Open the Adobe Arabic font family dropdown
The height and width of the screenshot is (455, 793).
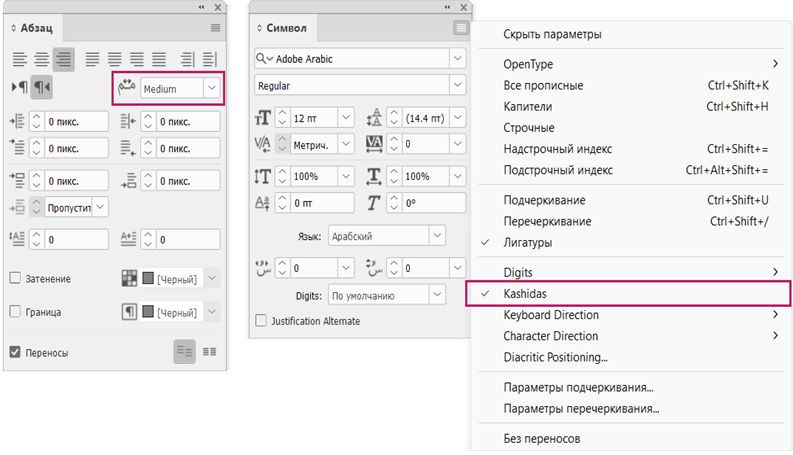pos(457,59)
